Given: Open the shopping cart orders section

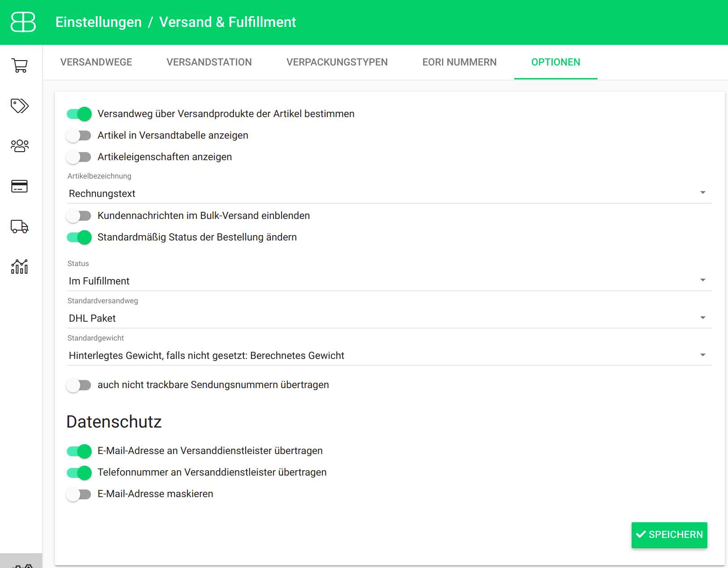Looking at the screenshot, I should (20, 66).
